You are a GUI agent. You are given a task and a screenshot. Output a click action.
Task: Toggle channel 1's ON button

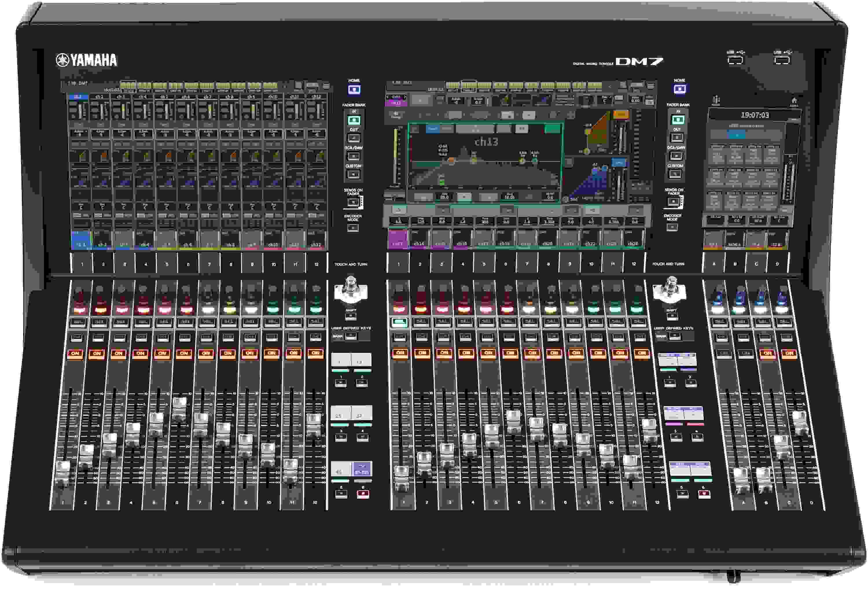pyautogui.click(x=75, y=354)
